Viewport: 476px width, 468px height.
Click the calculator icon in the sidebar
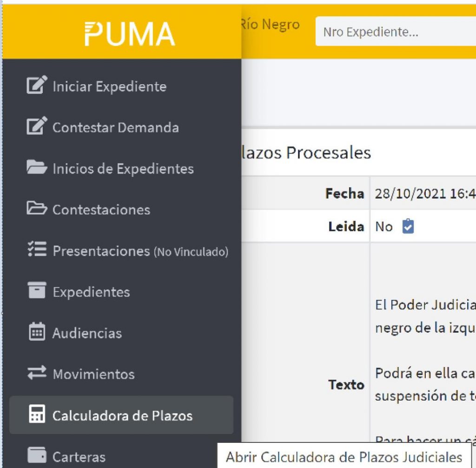[37, 414]
